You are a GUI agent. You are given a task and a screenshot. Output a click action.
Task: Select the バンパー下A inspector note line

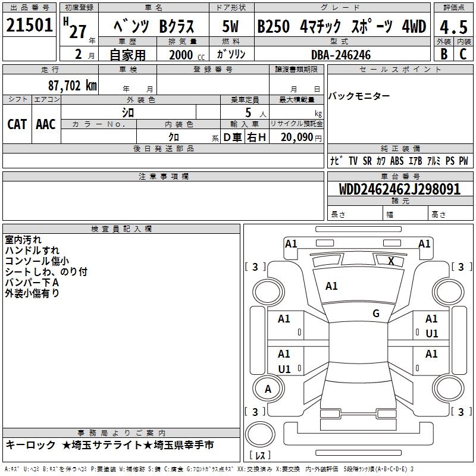point(32,282)
